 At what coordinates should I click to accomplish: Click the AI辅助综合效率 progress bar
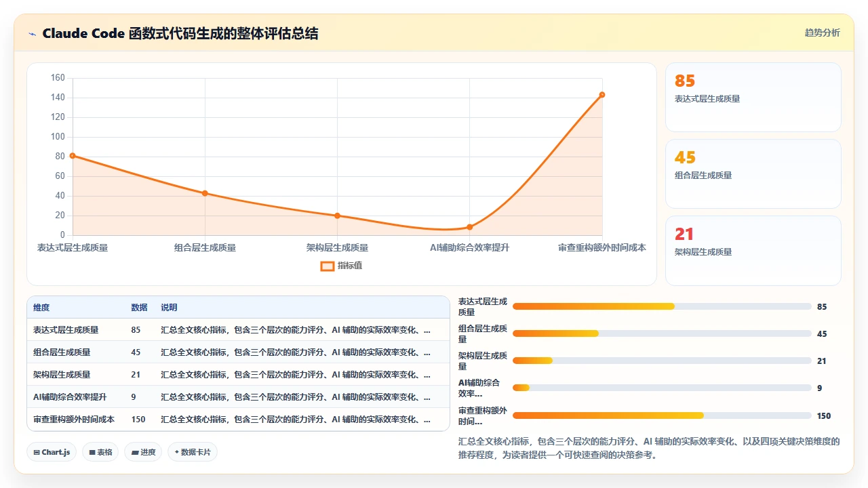(x=662, y=388)
